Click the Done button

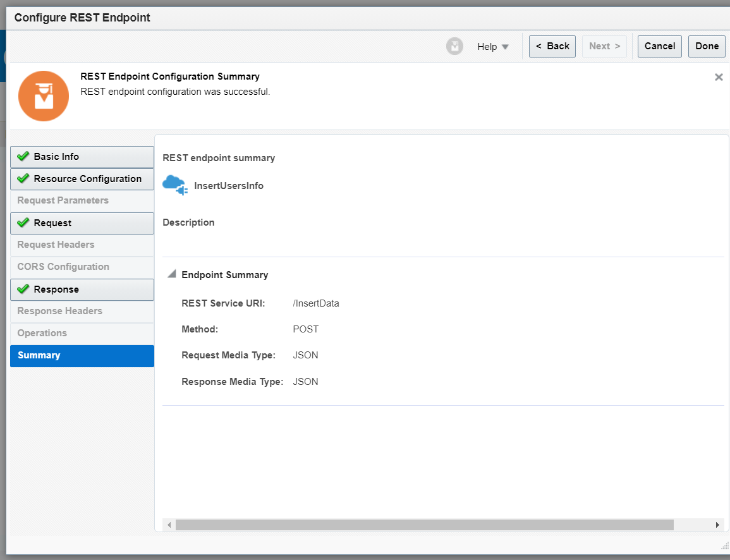point(707,46)
